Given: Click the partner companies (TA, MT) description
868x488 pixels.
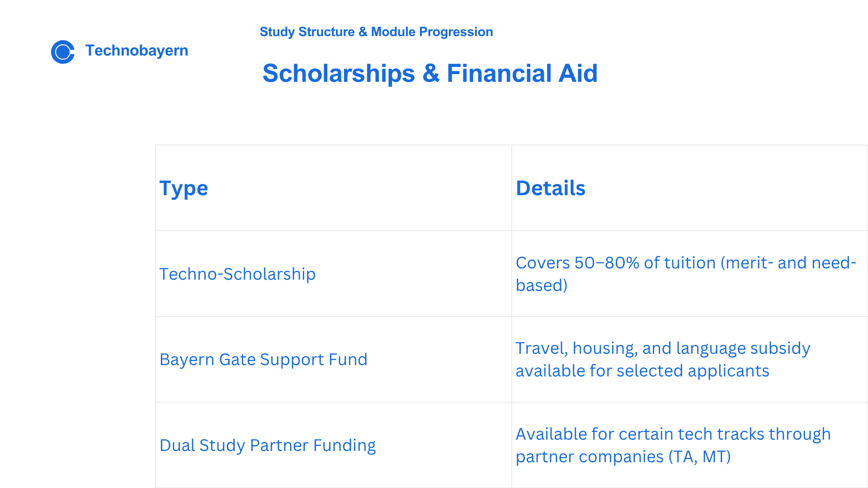Looking at the screenshot, I should click(x=673, y=445).
